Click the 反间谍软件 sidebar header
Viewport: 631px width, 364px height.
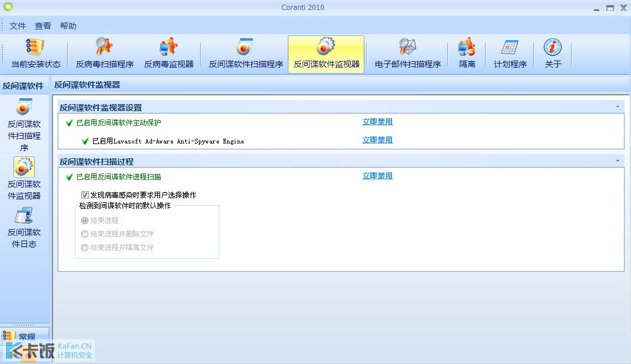23,86
